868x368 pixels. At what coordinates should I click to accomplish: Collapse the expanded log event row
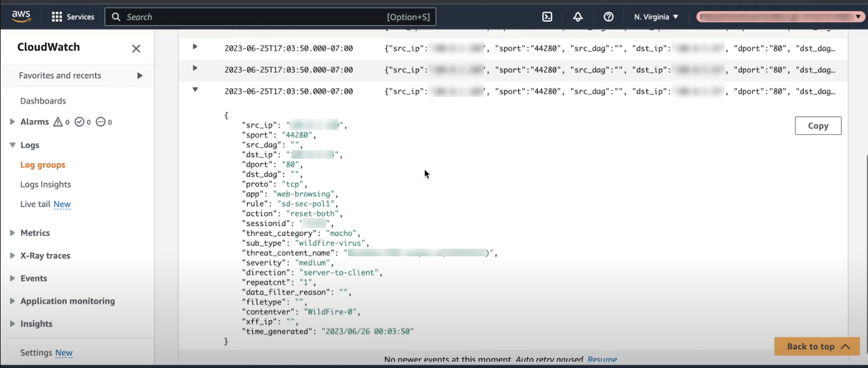(195, 89)
